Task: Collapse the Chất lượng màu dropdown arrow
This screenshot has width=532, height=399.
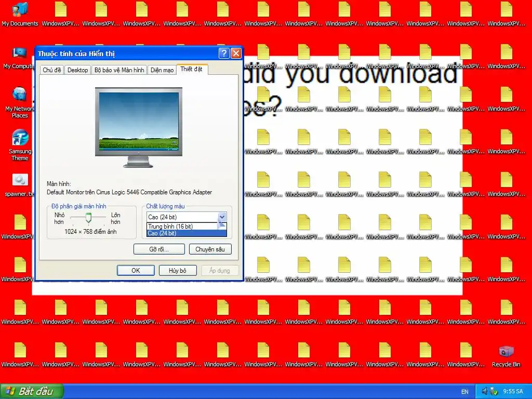Action: point(222,217)
